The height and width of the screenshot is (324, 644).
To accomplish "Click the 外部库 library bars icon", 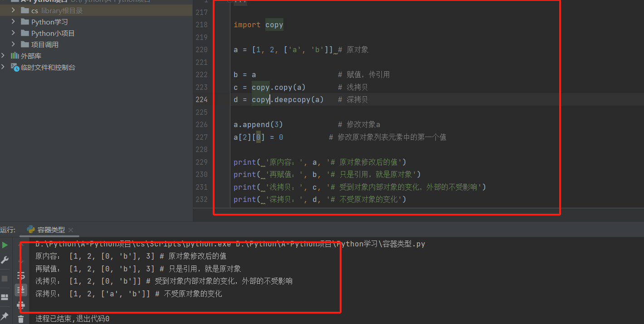I will [15, 56].
